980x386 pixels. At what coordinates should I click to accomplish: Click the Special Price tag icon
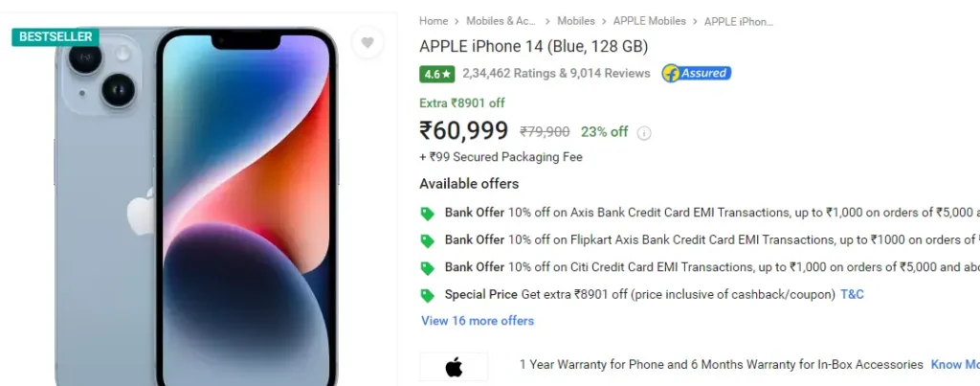[427, 295]
